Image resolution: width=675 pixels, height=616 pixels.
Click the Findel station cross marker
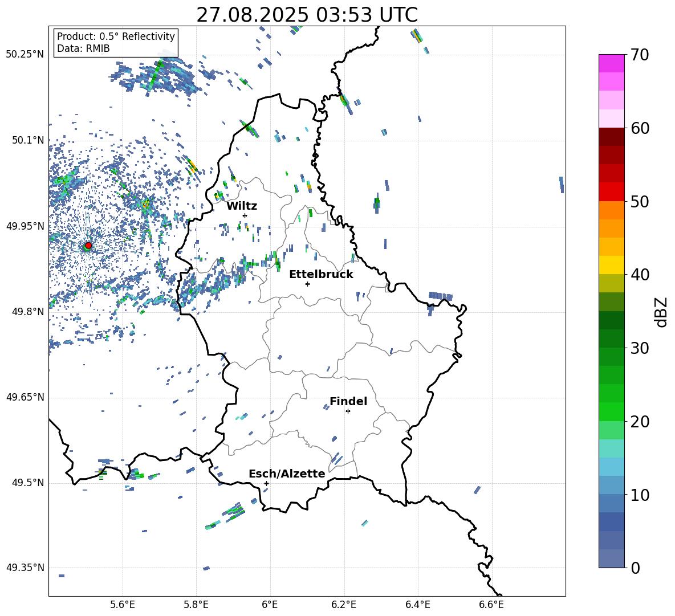pos(348,411)
